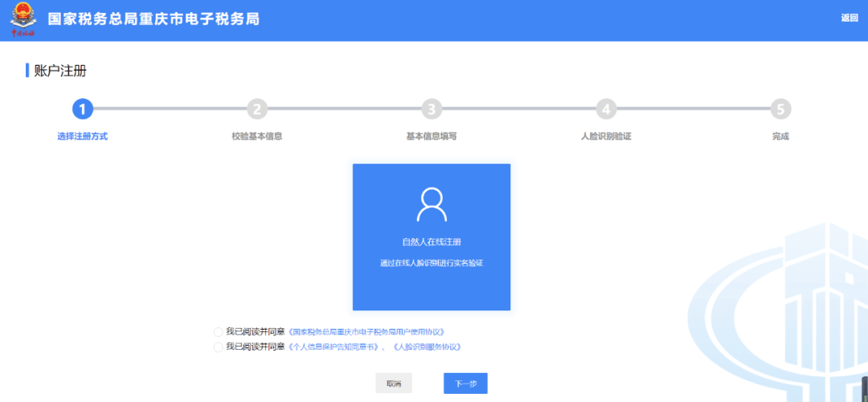This screenshot has height=402, width=868.
Task: Click step 3 circle in progress bar
Action: click(x=432, y=109)
